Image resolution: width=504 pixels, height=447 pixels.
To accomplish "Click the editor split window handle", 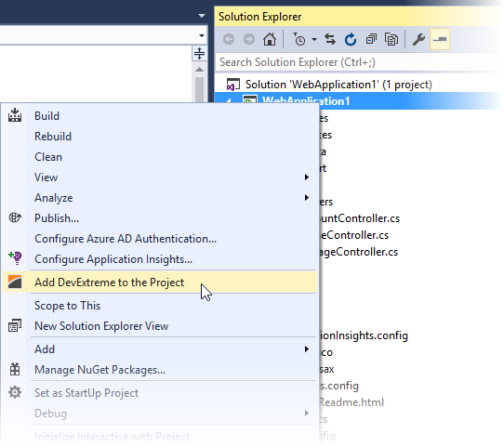I will click(x=199, y=53).
